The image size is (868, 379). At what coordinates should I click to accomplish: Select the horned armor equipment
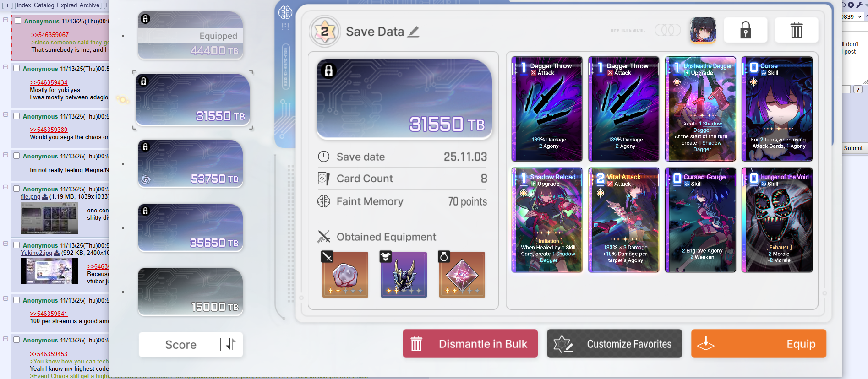tap(404, 275)
